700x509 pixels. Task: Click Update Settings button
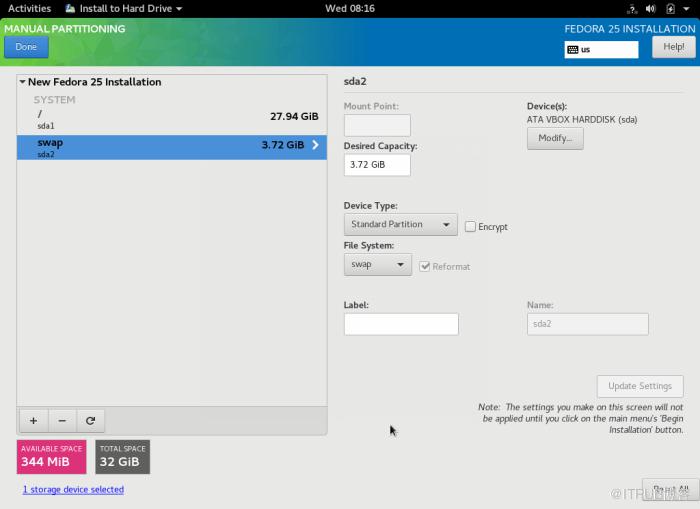640,386
